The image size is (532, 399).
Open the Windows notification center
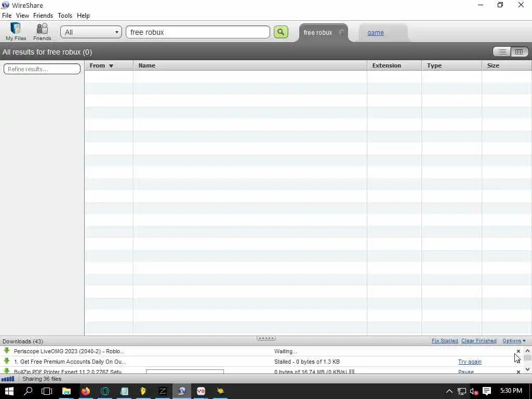coord(487,391)
